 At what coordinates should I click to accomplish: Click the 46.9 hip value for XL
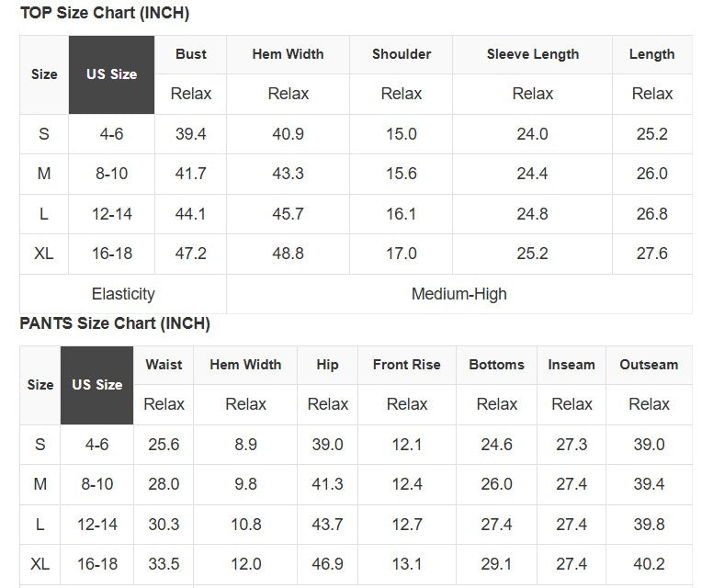pyautogui.click(x=328, y=564)
